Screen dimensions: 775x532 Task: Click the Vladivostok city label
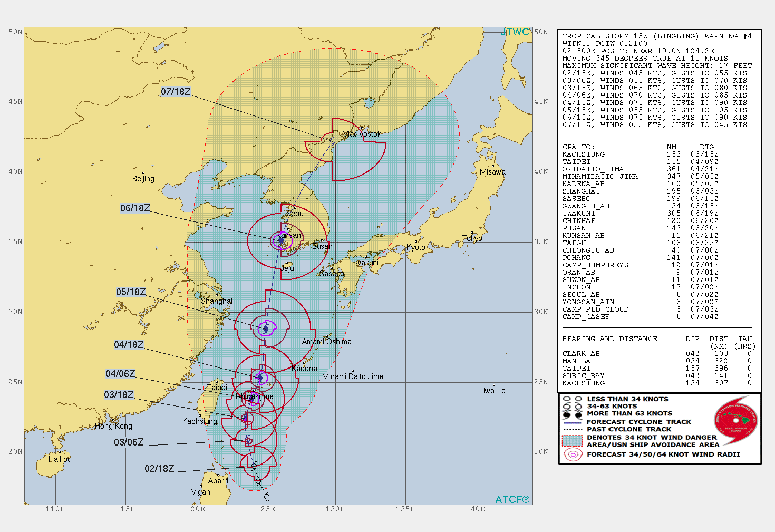tap(362, 134)
